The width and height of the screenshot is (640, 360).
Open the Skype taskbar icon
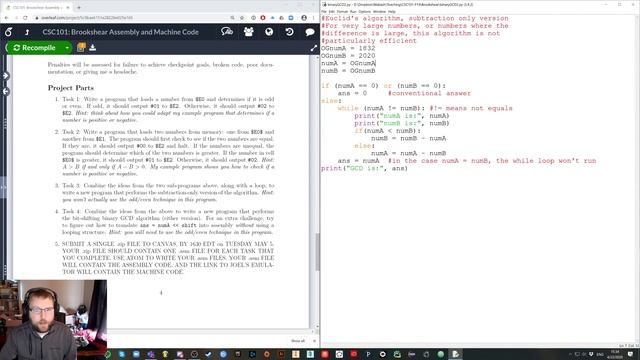click(x=122, y=354)
